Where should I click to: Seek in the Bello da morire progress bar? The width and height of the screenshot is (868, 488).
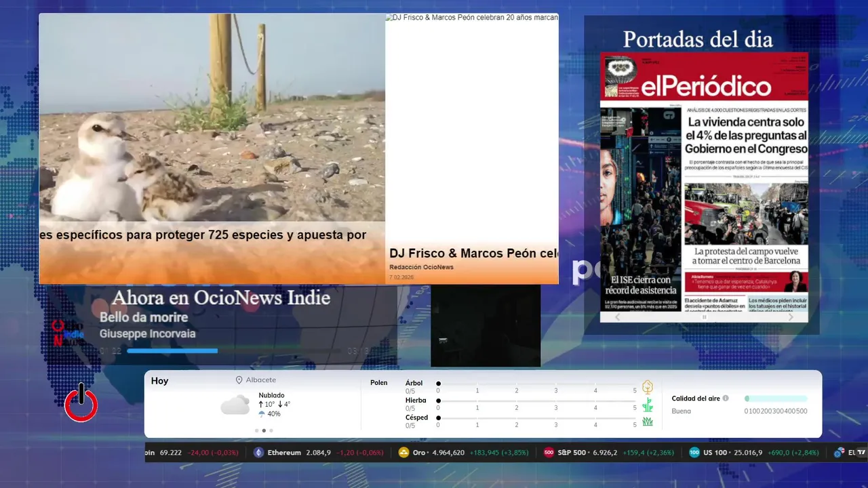(x=234, y=350)
